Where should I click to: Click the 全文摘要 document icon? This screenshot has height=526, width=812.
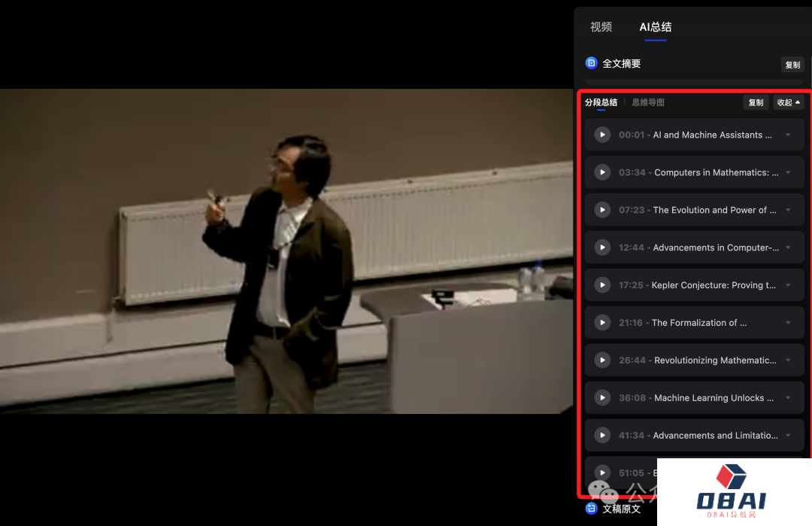[x=592, y=64]
